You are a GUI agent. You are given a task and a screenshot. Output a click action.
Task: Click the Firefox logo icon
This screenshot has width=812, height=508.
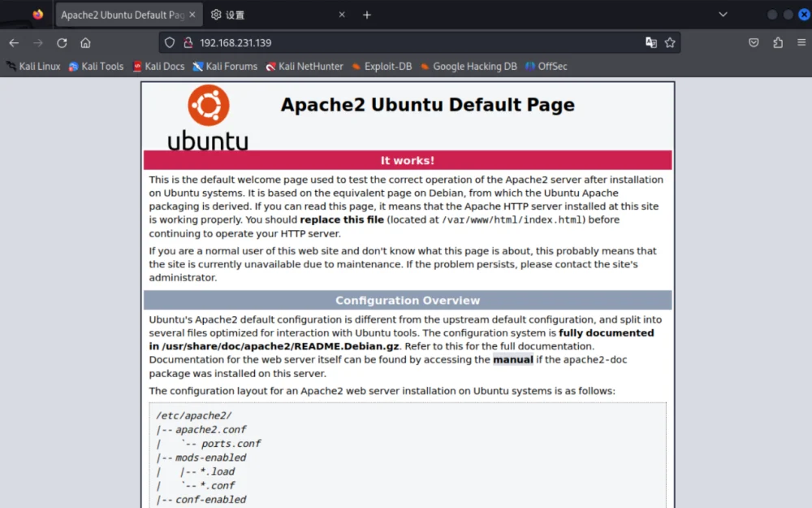(38, 15)
